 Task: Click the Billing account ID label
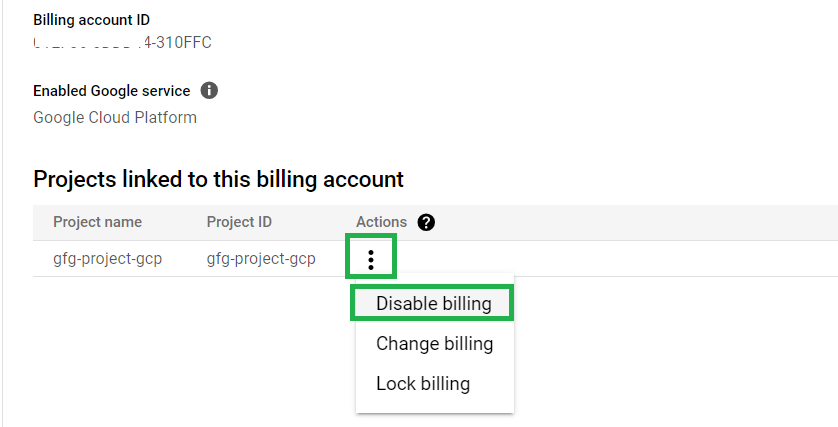92,20
